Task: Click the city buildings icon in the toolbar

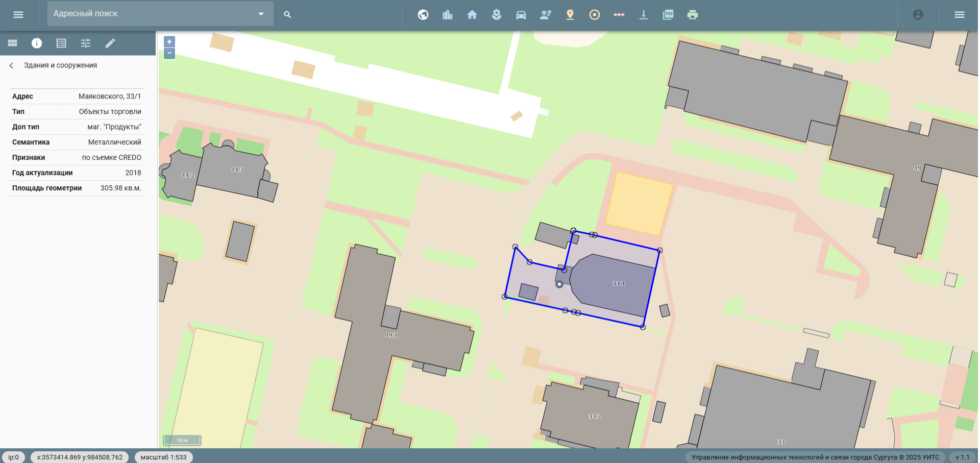Action: (x=448, y=15)
